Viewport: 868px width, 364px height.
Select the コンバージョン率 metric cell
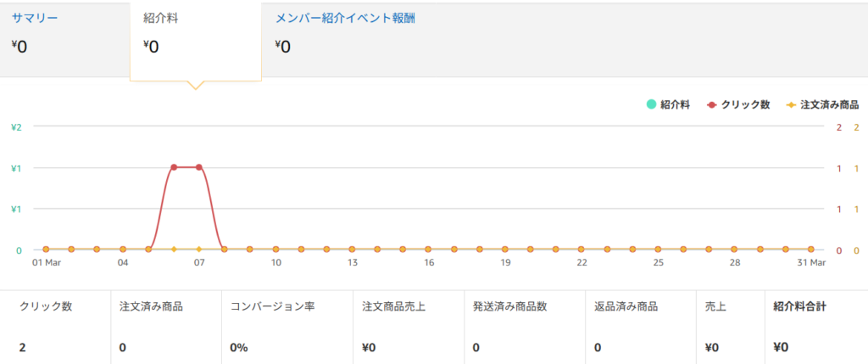(x=287, y=327)
